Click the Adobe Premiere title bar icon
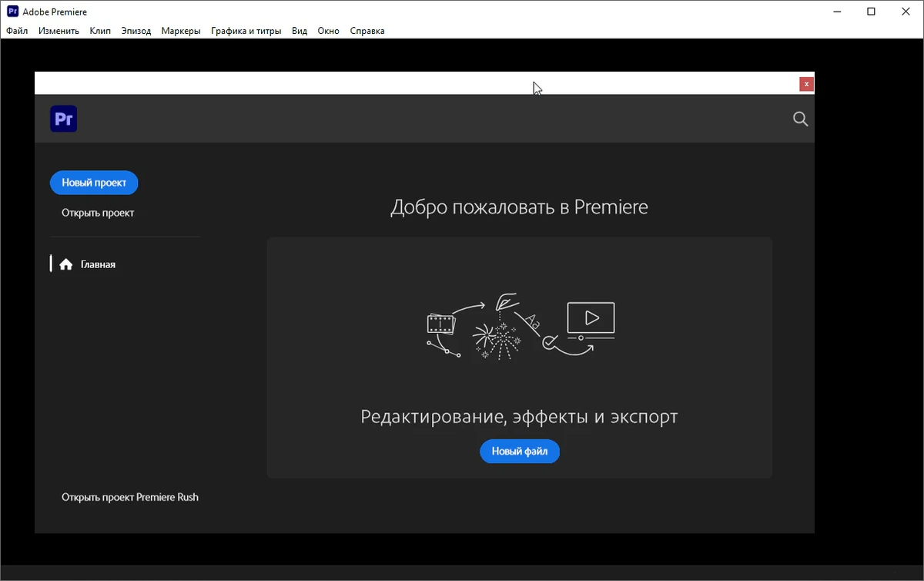 click(12, 12)
